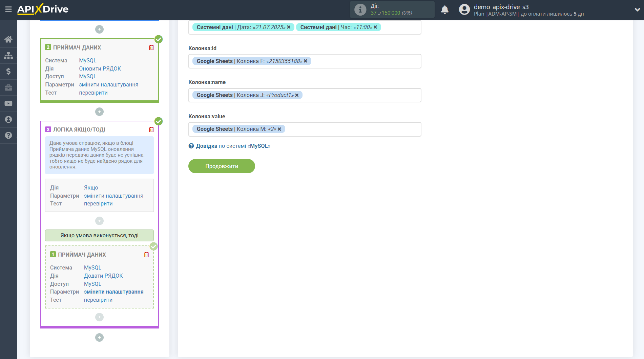Click the ПРИЙМАЧ ДАНИХ block 2 title
This screenshot has height=359, width=644.
click(x=77, y=47)
